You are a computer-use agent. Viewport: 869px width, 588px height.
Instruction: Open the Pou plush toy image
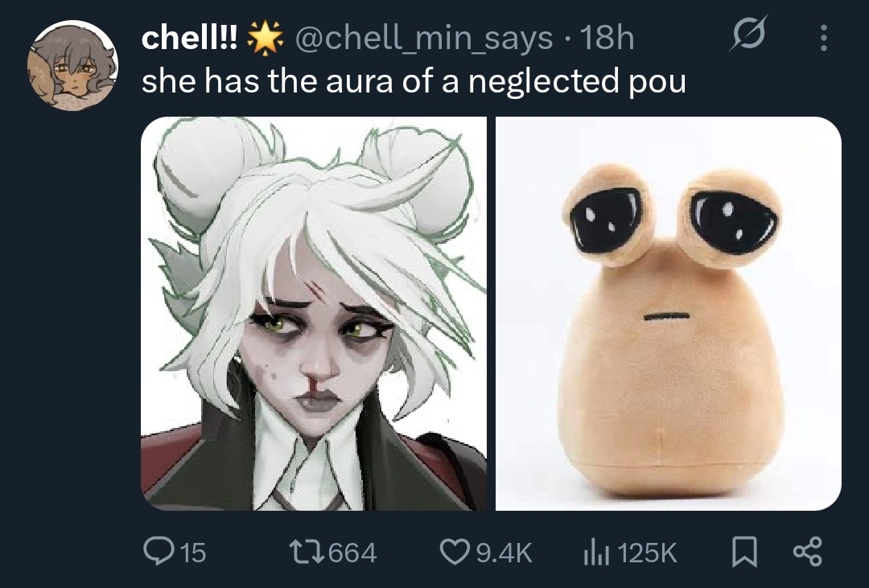tap(669, 313)
